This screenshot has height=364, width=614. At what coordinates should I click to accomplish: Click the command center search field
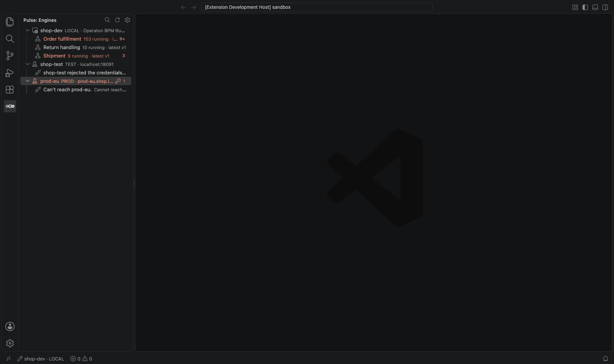tap(317, 7)
